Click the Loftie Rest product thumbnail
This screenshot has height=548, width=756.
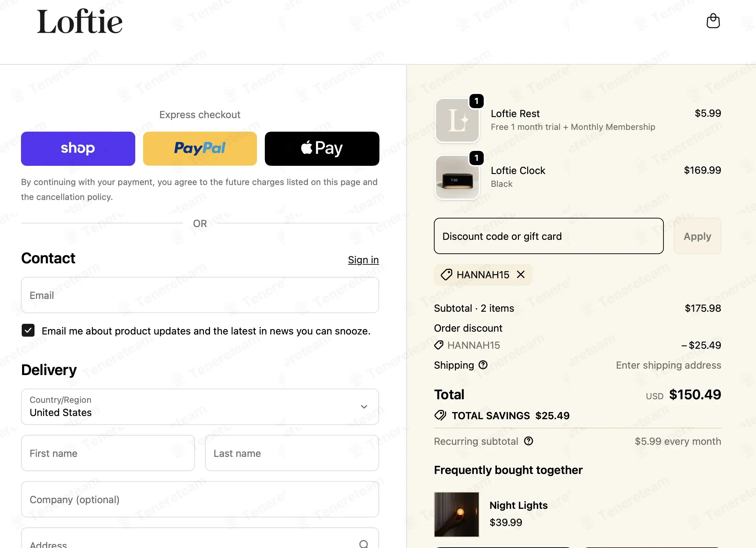coord(457,120)
